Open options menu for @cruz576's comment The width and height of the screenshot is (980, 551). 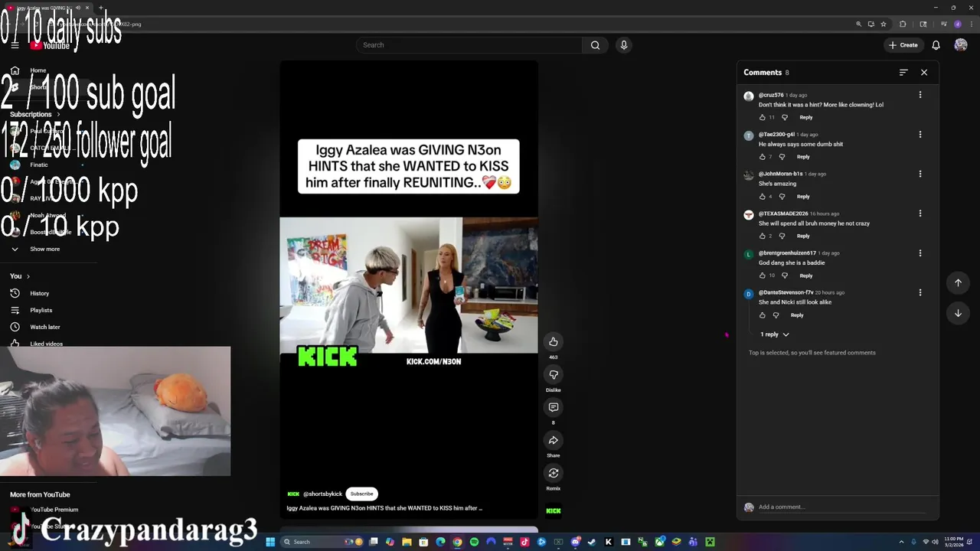point(920,95)
